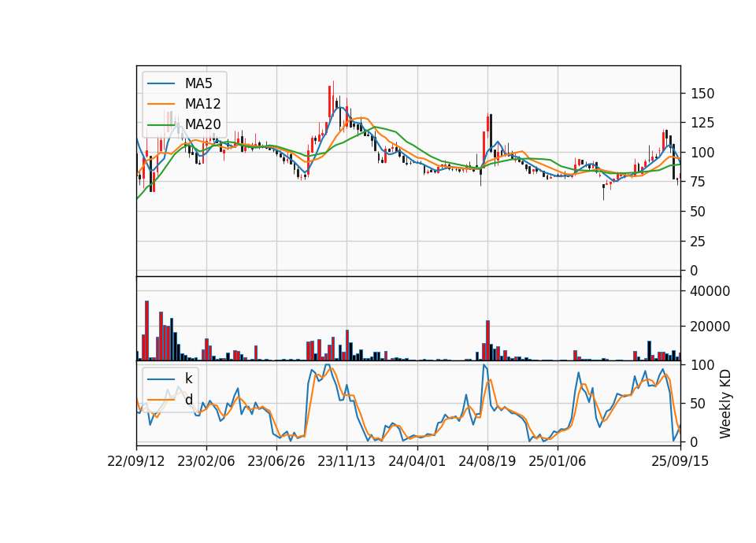Click the blue MA5 legend line sample

point(161,83)
